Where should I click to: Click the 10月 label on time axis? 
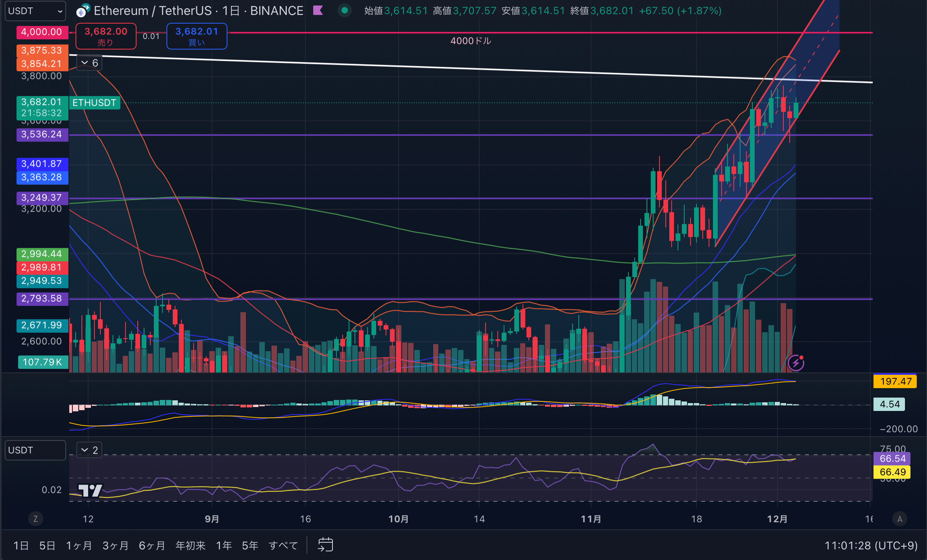(398, 519)
